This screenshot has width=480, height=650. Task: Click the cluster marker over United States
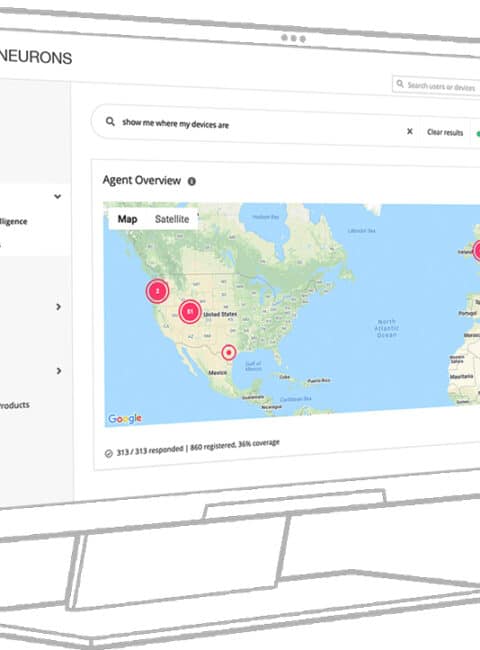[x=190, y=311]
